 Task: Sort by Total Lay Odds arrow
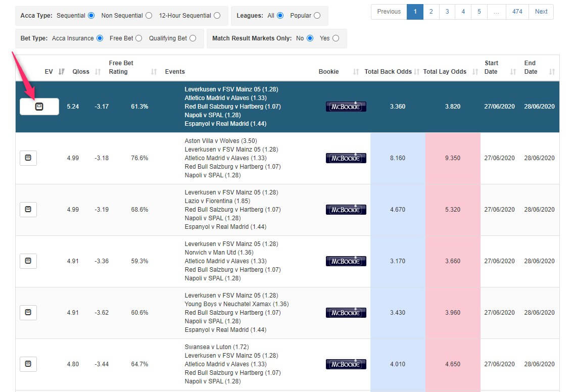pyautogui.click(x=475, y=72)
